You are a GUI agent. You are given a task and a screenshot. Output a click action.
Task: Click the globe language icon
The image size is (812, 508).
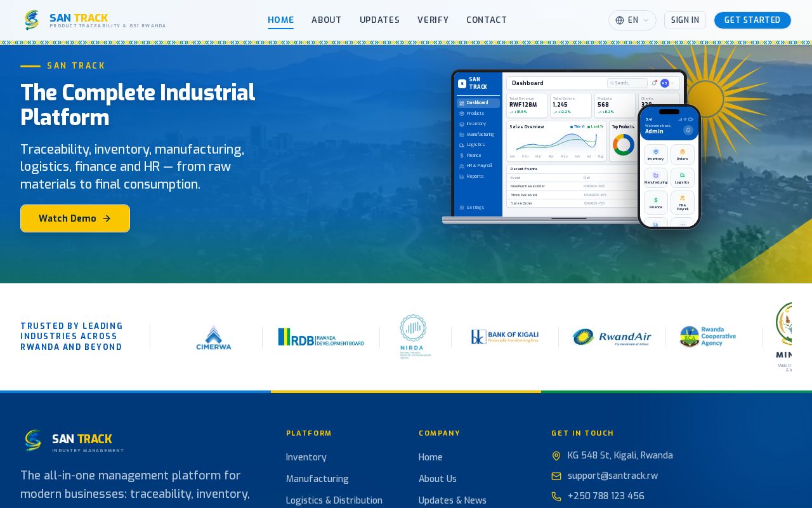coord(620,20)
